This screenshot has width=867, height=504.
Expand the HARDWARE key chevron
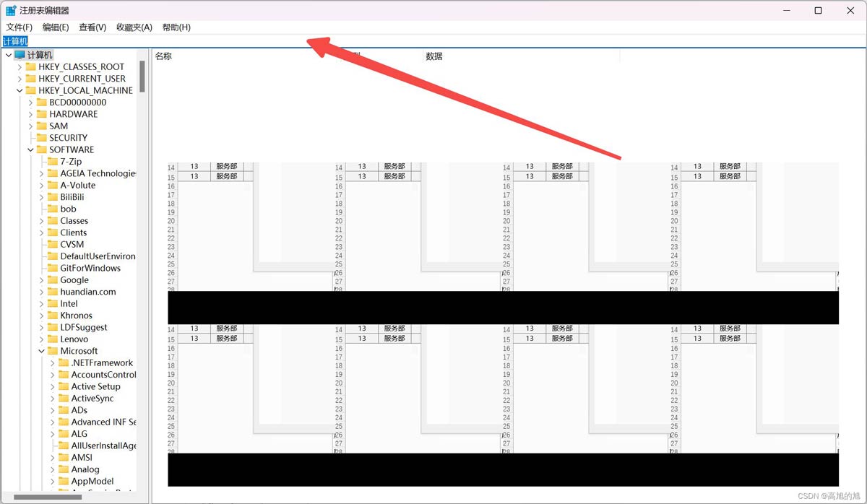tap(30, 114)
